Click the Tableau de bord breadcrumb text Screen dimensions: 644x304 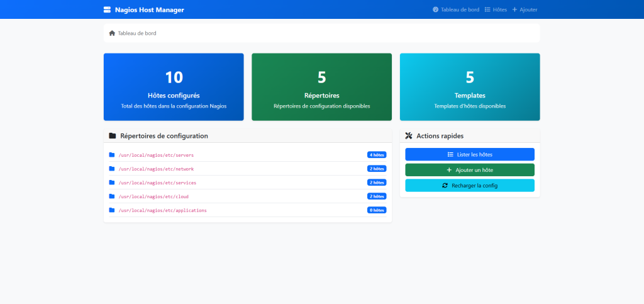click(137, 33)
